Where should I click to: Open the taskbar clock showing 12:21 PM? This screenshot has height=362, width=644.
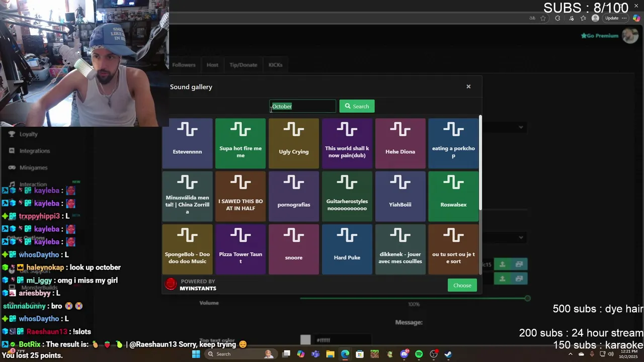coord(629,354)
